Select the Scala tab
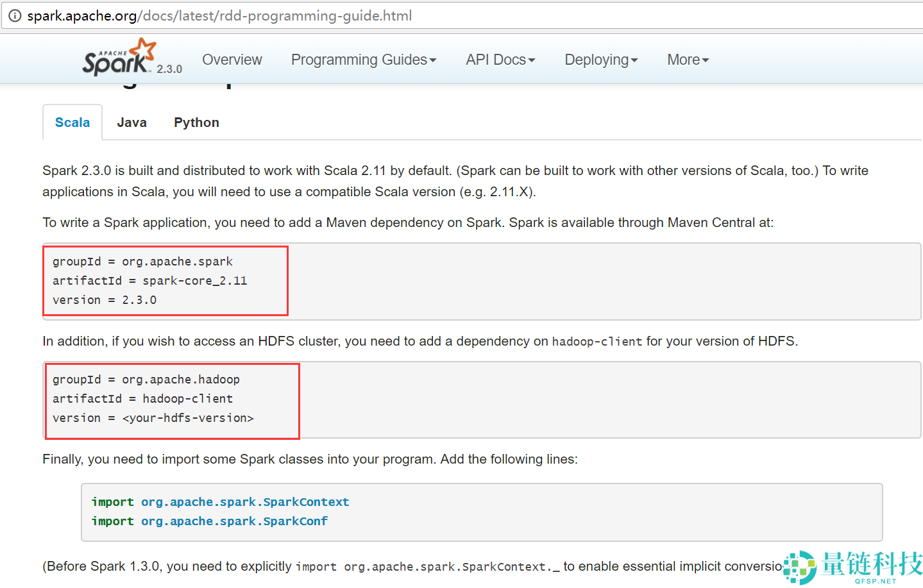Screen dimensions: 923x588 [72, 122]
